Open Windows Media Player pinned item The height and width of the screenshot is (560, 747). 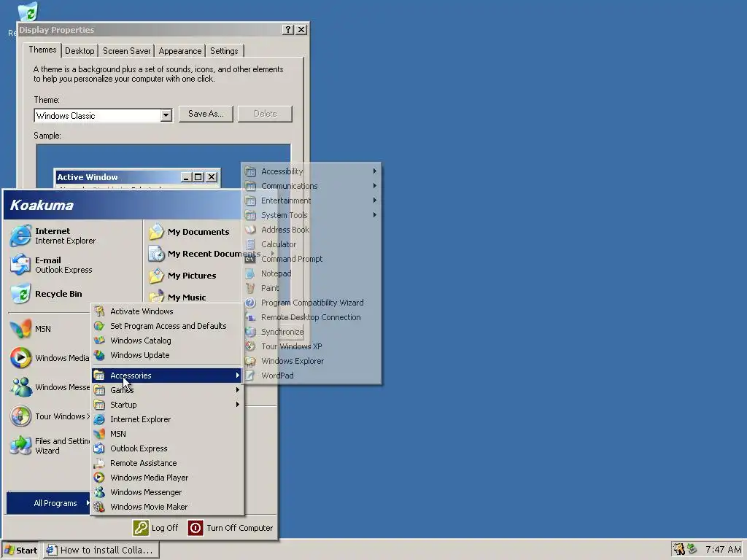pos(50,358)
